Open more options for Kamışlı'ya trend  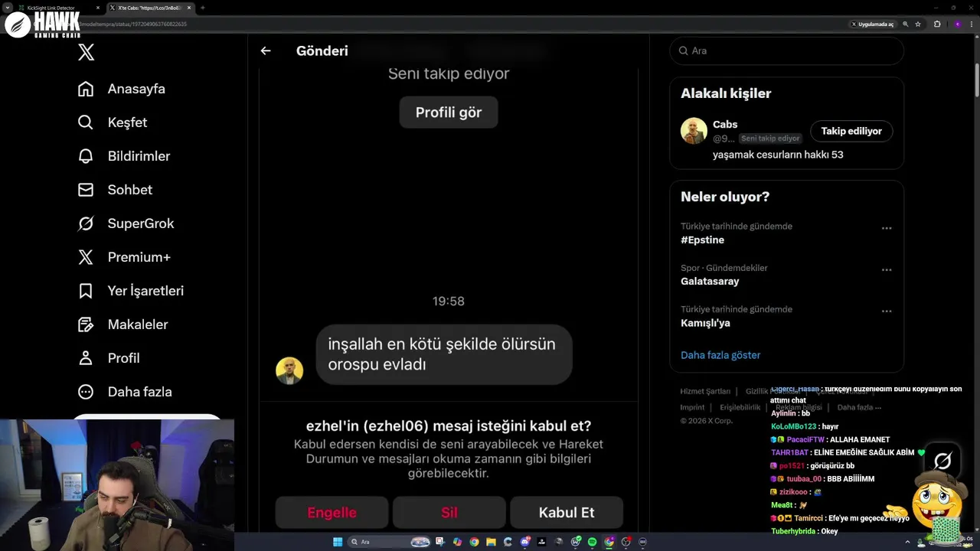887,311
